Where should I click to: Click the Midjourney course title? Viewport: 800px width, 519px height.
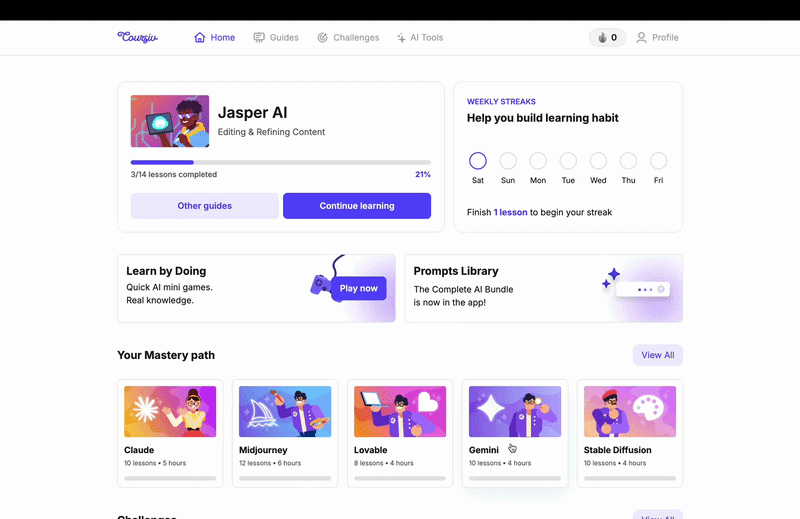point(263,450)
